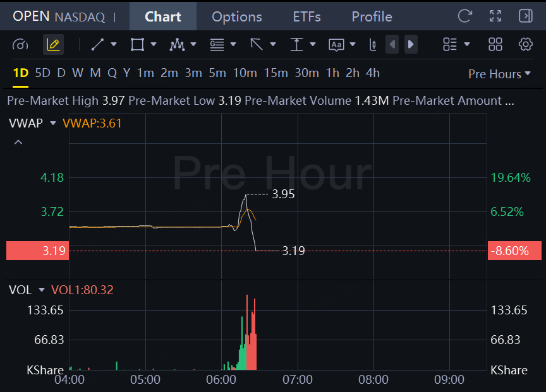Click the VOL1:80.32 value label
This screenshot has width=546, height=392.
pyautogui.click(x=82, y=290)
